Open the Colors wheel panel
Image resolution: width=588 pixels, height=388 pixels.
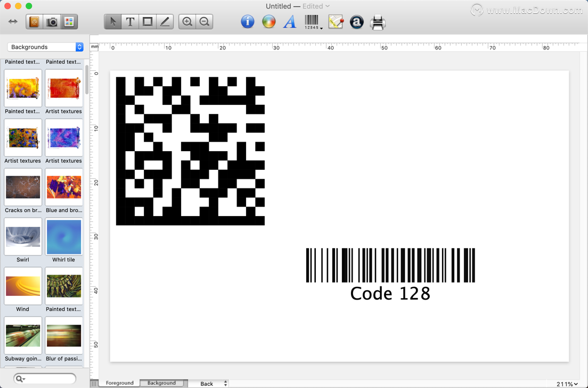click(268, 22)
